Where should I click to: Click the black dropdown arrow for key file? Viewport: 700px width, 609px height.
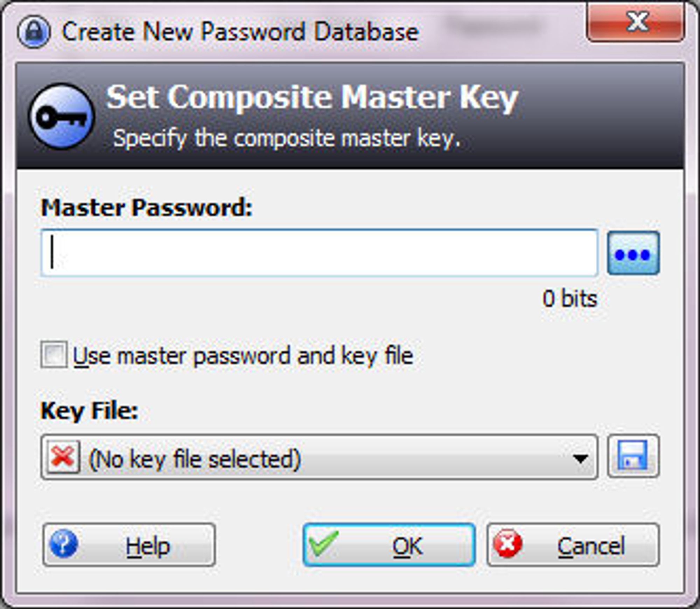point(580,458)
